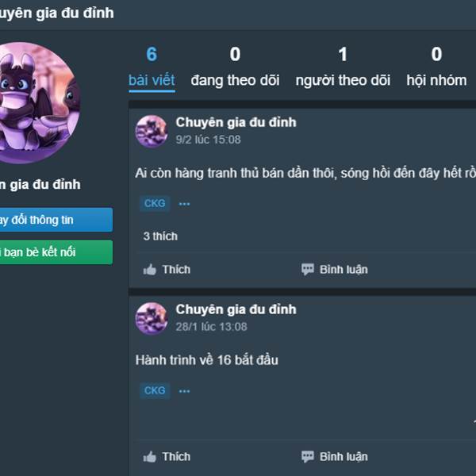This screenshot has height=476, width=476.
Task: Open the small avatar on the 9/2 post
Action: tap(152, 131)
